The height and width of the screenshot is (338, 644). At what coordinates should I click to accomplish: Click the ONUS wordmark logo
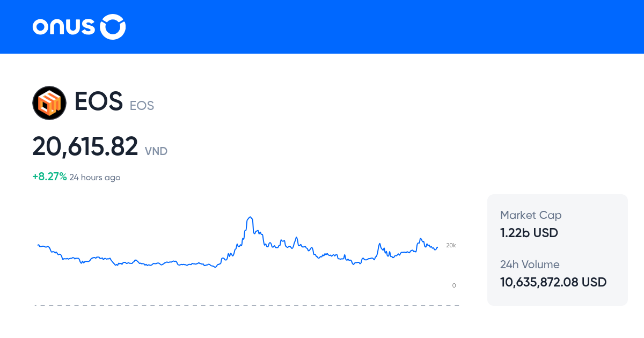point(63,27)
